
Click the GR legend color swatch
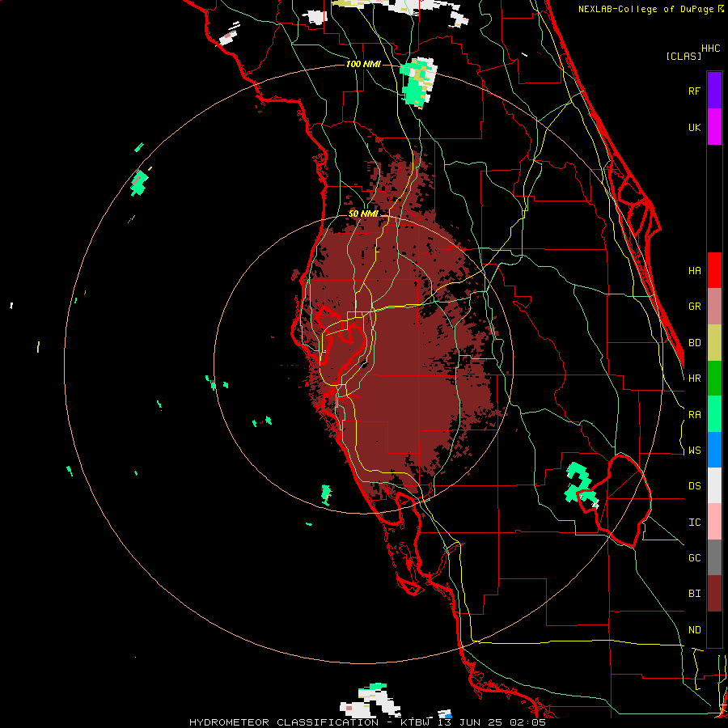714,307
